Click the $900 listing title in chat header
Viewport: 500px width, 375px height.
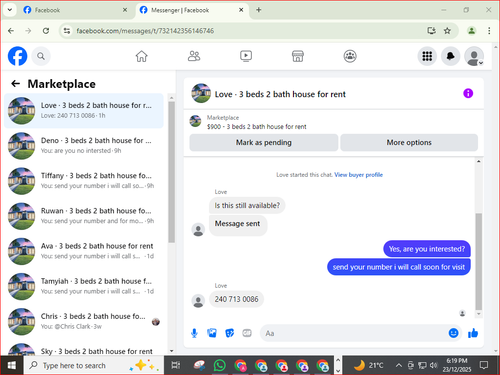click(x=256, y=127)
